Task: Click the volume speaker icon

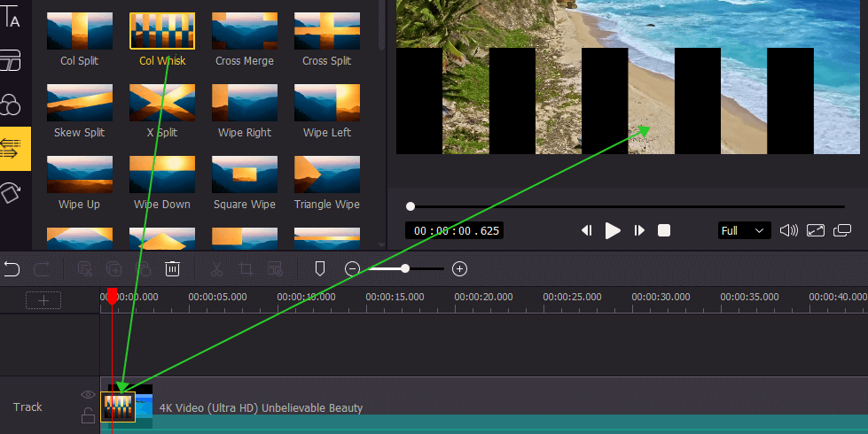Action: [789, 230]
